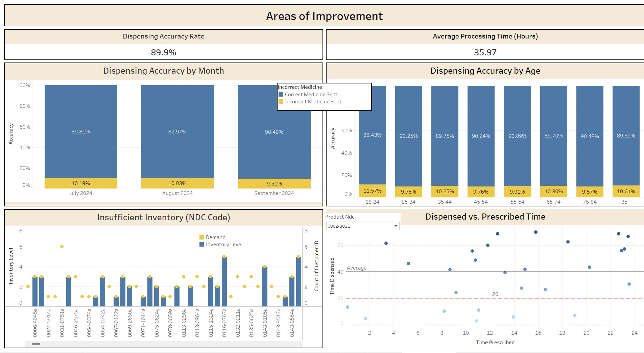The width and height of the screenshot is (644, 353).
Task: Click the Average Processing Time 35.97 value
Action: pos(485,52)
